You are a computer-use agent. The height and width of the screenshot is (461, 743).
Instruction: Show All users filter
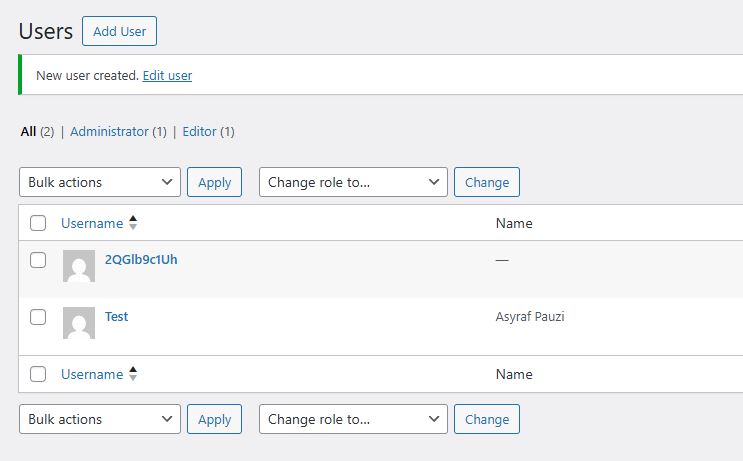28,131
